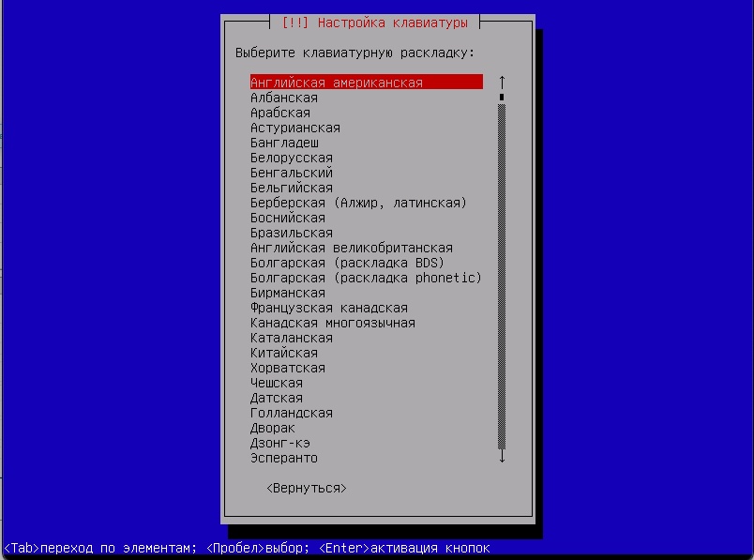The image size is (754, 560).
Task: Choose Чешская from the list
Action: [277, 383]
